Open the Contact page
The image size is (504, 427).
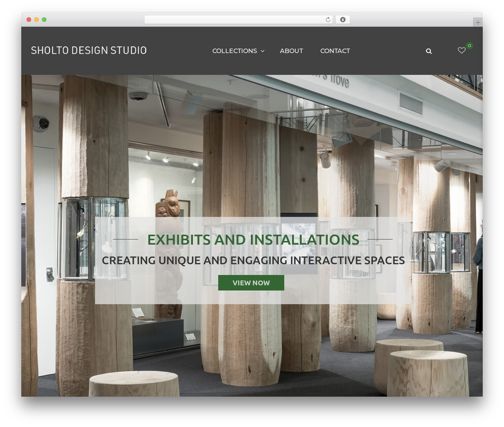click(x=335, y=51)
